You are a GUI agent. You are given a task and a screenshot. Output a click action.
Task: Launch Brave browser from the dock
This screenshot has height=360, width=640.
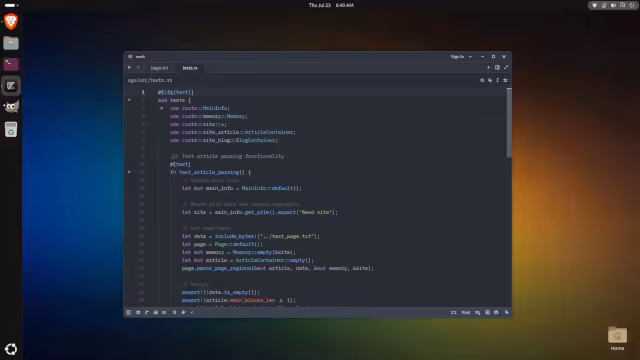click(x=11, y=22)
